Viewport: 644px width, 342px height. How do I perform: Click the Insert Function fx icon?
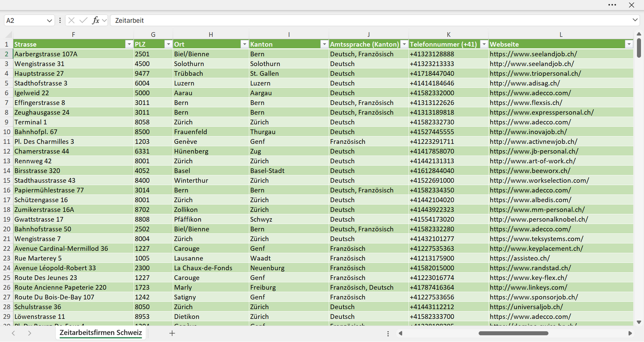pyautogui.click(x=95, y=20)
